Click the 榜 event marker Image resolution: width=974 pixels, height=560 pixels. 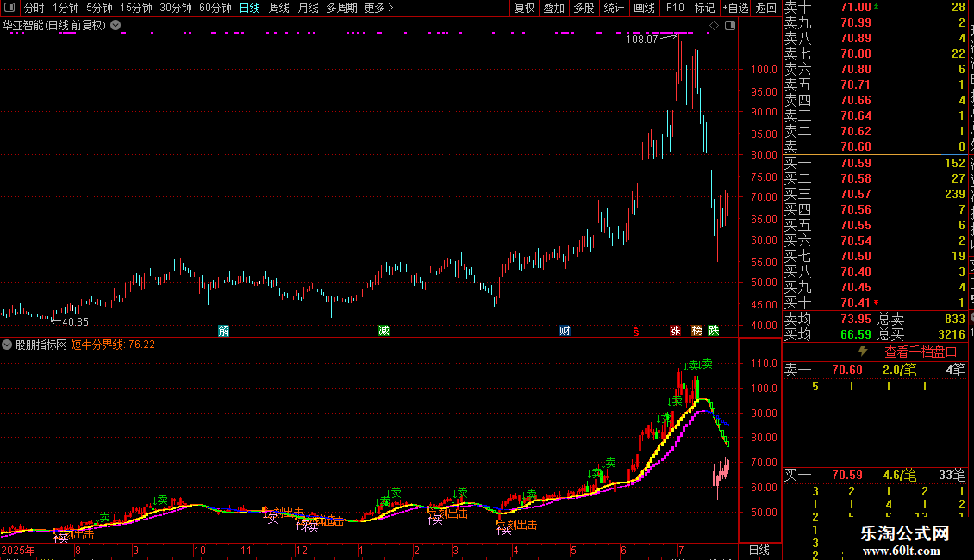[696, 330]
